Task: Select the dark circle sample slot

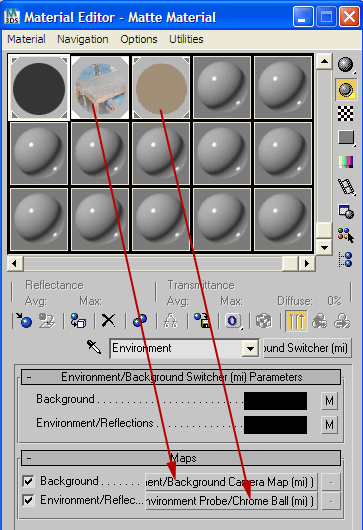Action: 39,88
